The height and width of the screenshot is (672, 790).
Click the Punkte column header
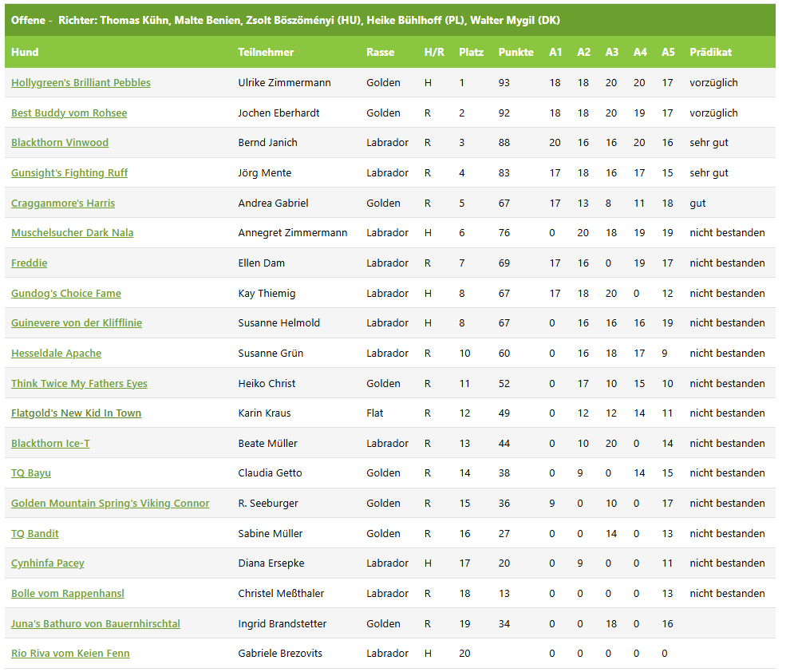516,52
